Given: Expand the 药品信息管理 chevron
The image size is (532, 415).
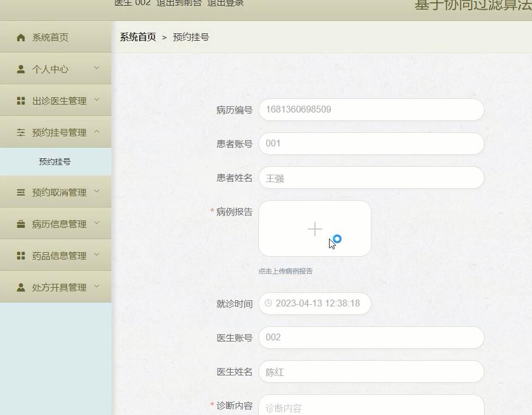Looking at the screenshot, I should click(x=97, y=254).
